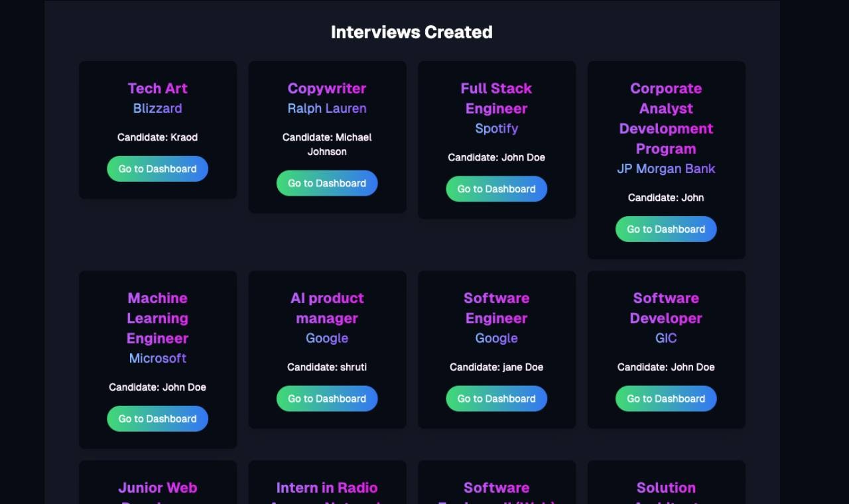Click Candidate: John Doe under Microsoft
849x504 pixels.
point(157,387)
